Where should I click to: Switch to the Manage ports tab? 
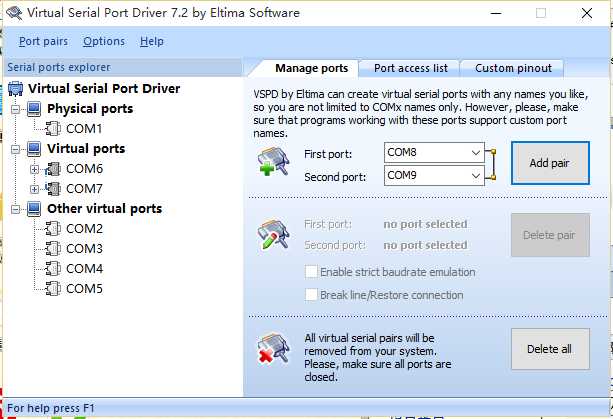coord(311,68)
